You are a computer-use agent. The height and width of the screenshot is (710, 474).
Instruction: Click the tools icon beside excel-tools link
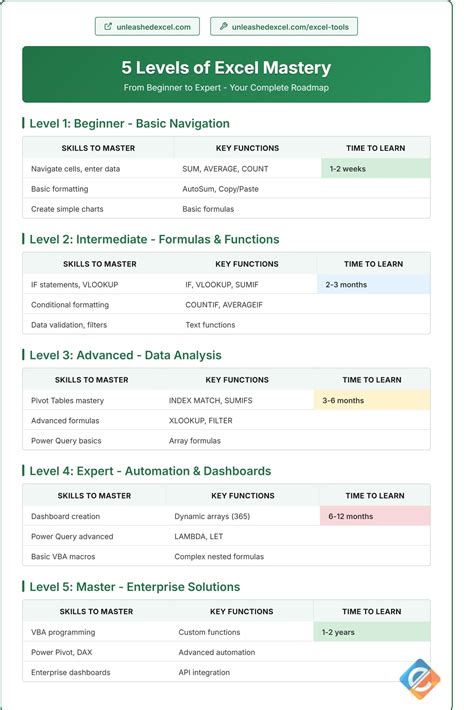click(223, 27)
